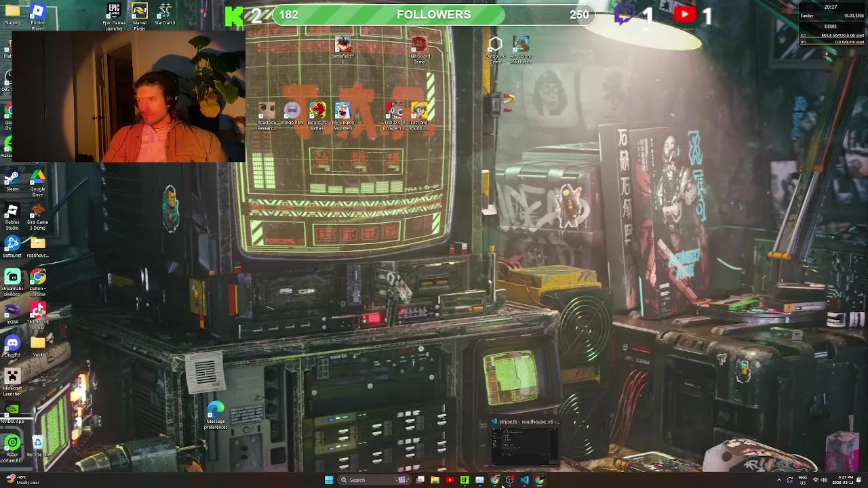Open the ENG US language switcher
The height and width of the screenshot is (488, 868).
point(803,480)
